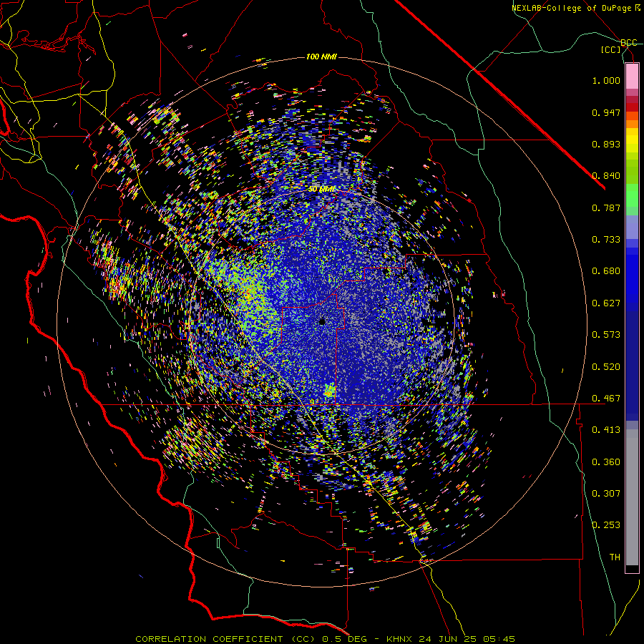The width and height of the screenshot is (644, 644).
Task: Click the 0.787 scale value
Action: tap(606, 208)
